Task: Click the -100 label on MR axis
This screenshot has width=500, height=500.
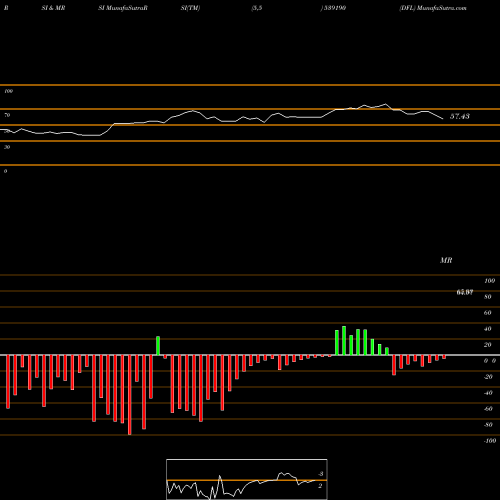Action: click(x=490, y=441)
